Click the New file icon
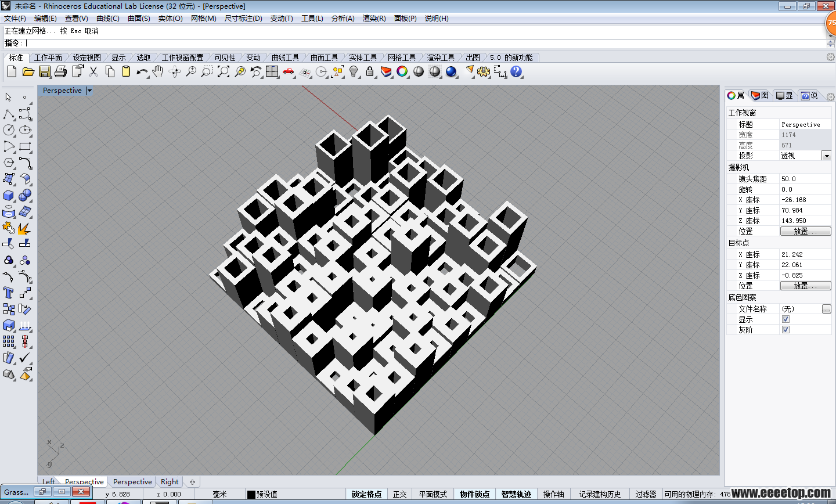Image resolution: width=836 pixels, height=504 pixels. coord(12,71)
